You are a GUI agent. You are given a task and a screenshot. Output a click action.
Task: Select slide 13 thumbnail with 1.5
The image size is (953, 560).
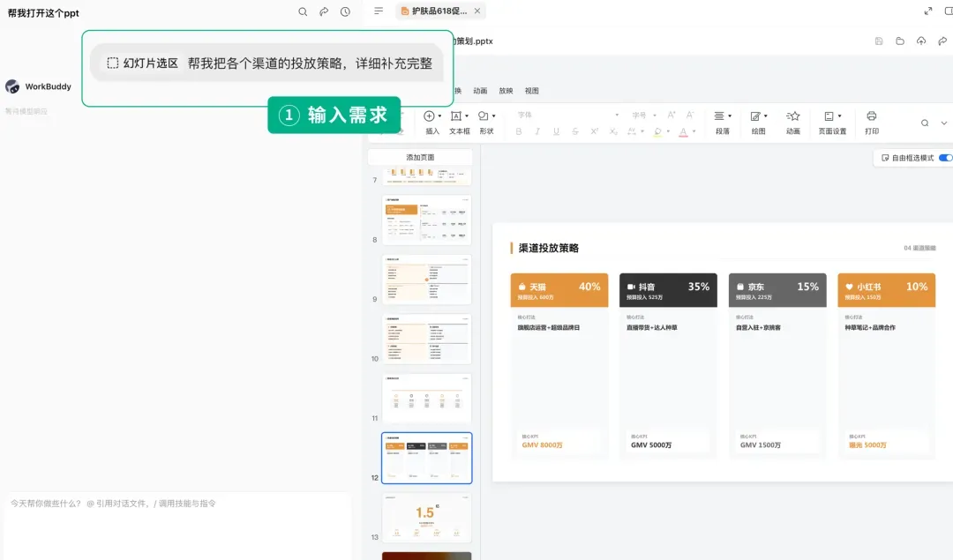click(427, 518)
